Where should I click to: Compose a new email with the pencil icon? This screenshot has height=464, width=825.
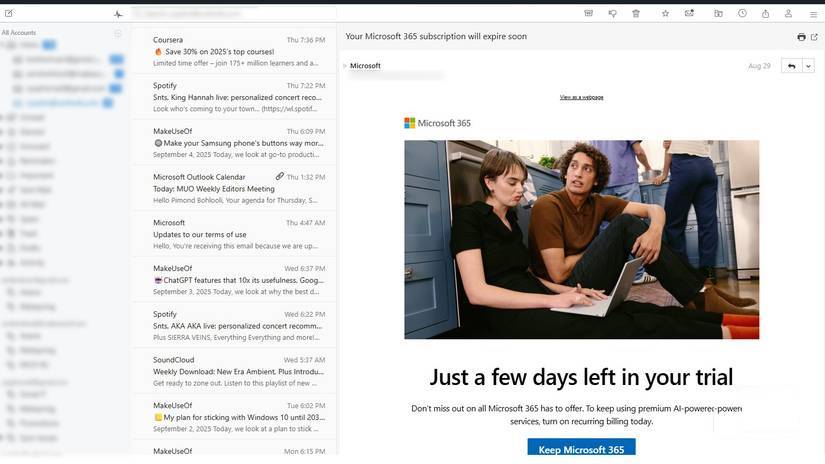point(9,14)
